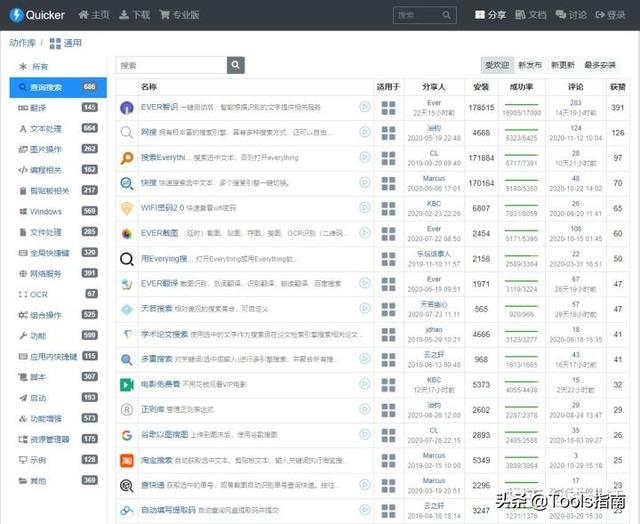Play the preview for EVER智识

point(365,107)
